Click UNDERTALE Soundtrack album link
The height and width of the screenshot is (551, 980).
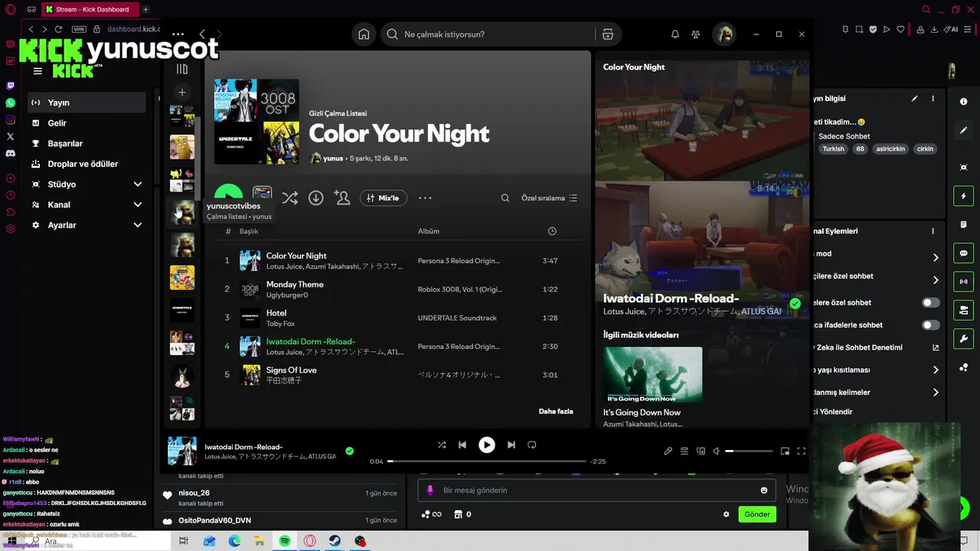tap(457, 318)
